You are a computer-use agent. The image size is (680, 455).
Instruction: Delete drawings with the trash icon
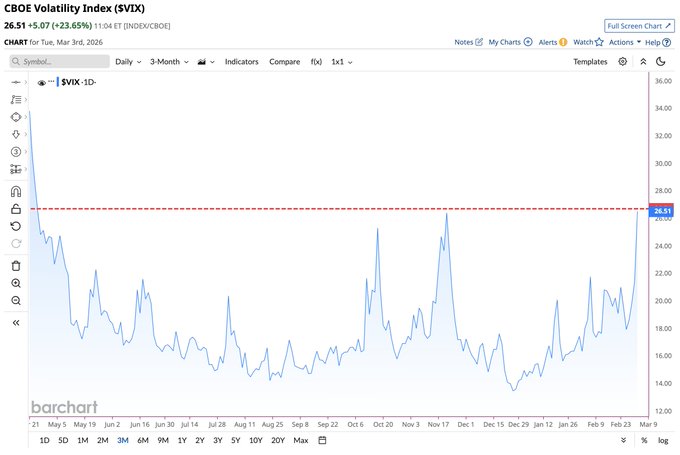[15, 265]
